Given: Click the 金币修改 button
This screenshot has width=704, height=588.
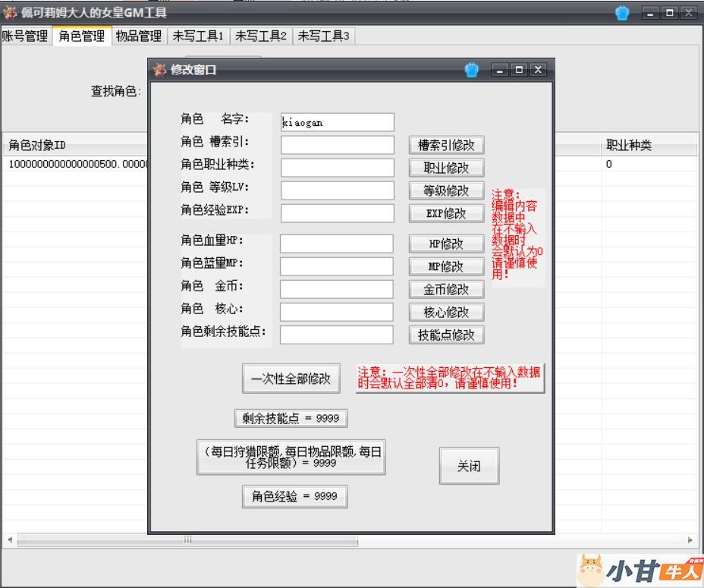Looking at the screenshot, I should [x=447, y=289].
